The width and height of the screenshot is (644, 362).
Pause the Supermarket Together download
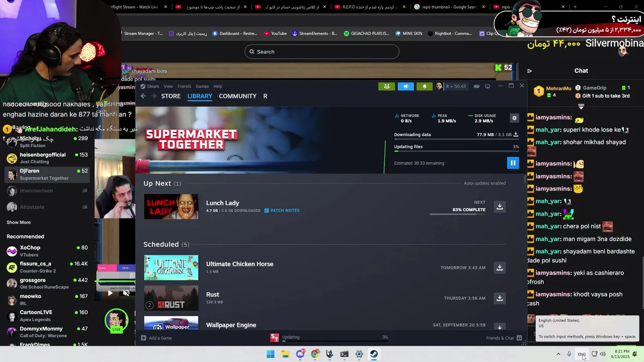pyautogui.click(x=513, y=163)
